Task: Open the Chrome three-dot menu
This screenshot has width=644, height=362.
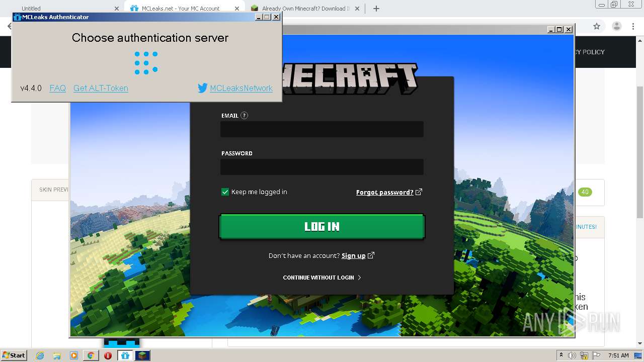Action: click(x=633, y=26)
